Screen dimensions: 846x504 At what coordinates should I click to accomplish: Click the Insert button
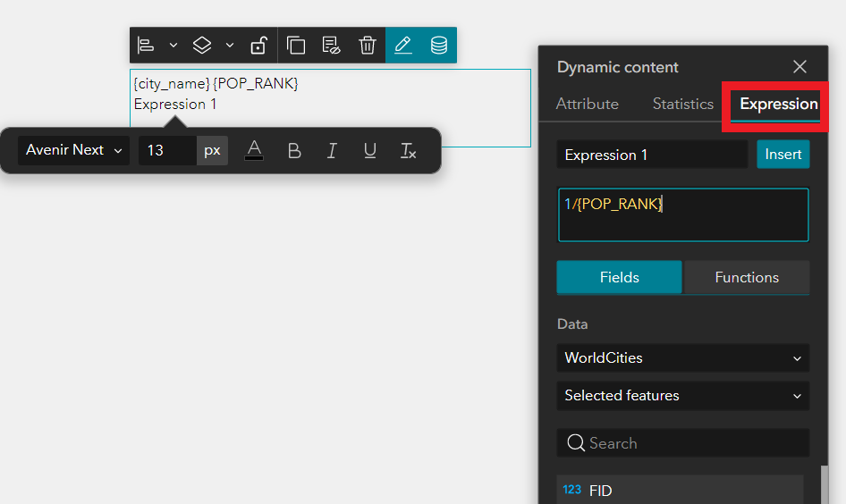[783, 155]
